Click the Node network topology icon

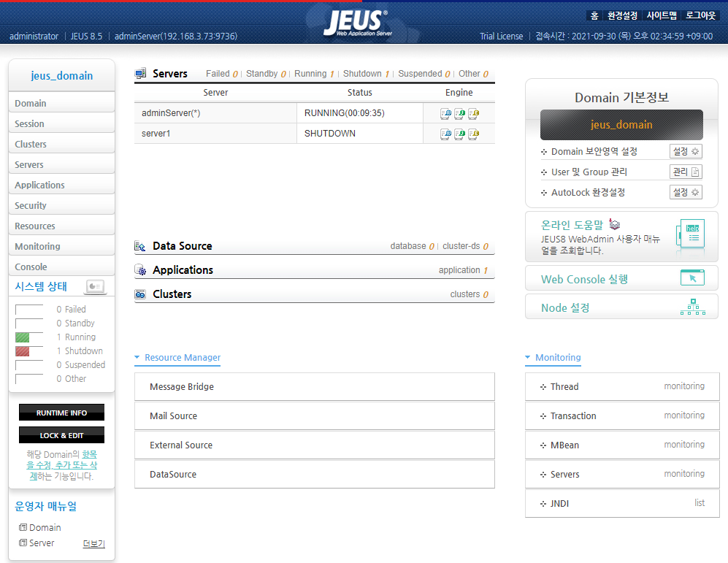click(693, 307)
